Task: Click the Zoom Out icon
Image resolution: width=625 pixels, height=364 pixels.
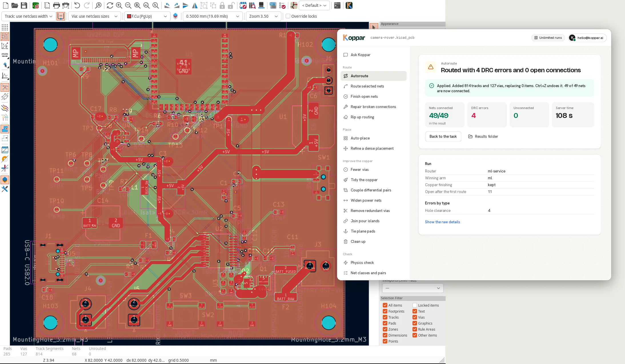Action: pyautogui.click(x=128, y=5)
